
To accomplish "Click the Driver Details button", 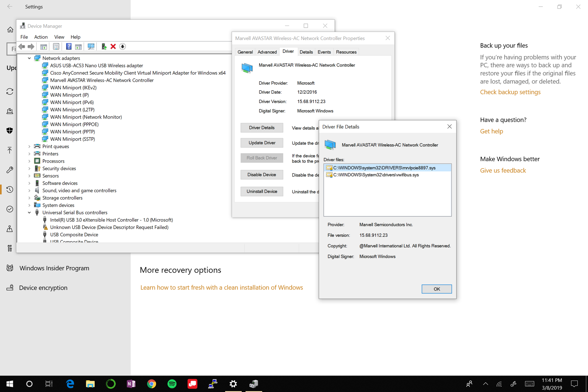I will click(262, 128).
